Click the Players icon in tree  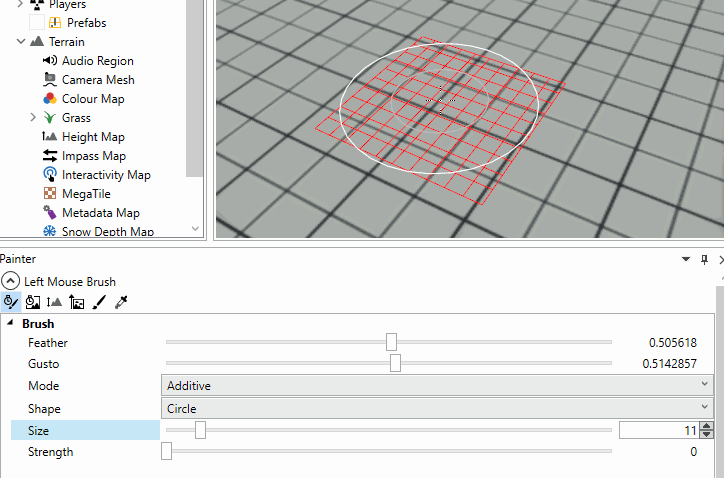pos(37,5)
